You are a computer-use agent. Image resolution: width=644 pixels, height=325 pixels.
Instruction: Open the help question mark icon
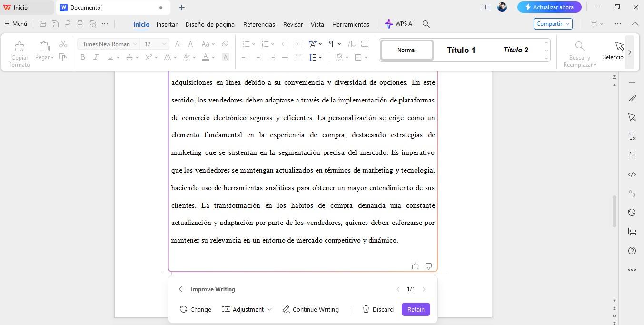[632, 250]
